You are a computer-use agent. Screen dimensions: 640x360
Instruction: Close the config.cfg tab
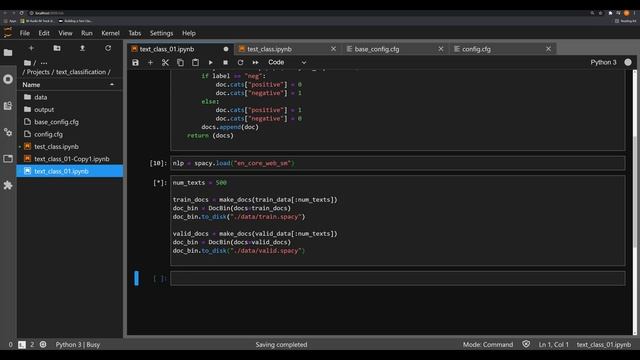click(549, 49)
